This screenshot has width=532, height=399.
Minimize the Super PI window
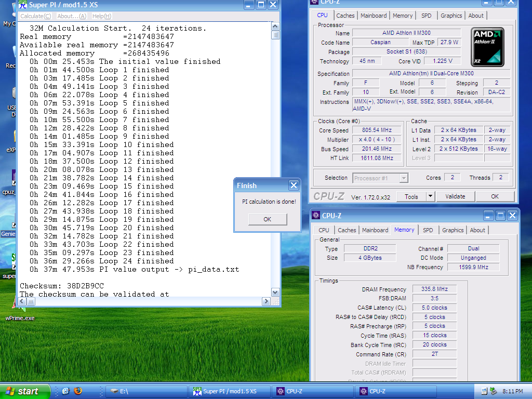249,4
